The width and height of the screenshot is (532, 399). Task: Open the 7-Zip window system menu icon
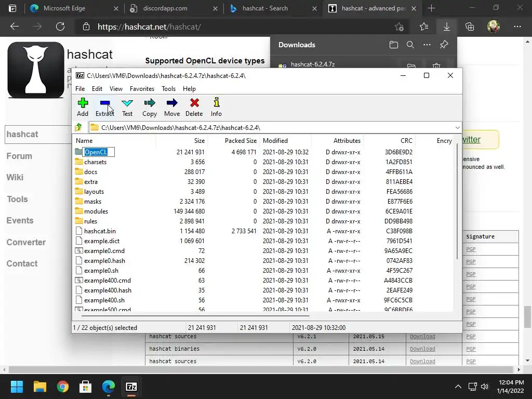(x=80, y=75)
